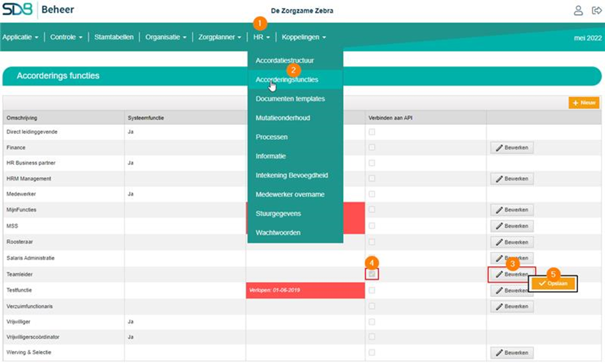Click the logout icon
This screenshot has width=605, height=364.
point(597,10)
